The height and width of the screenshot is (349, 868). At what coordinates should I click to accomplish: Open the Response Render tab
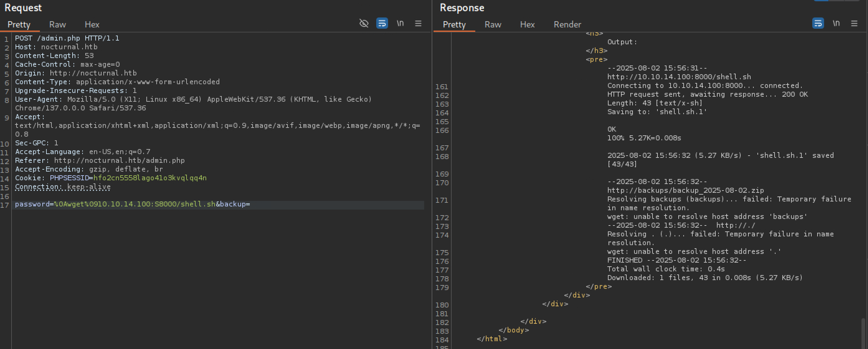567,25
